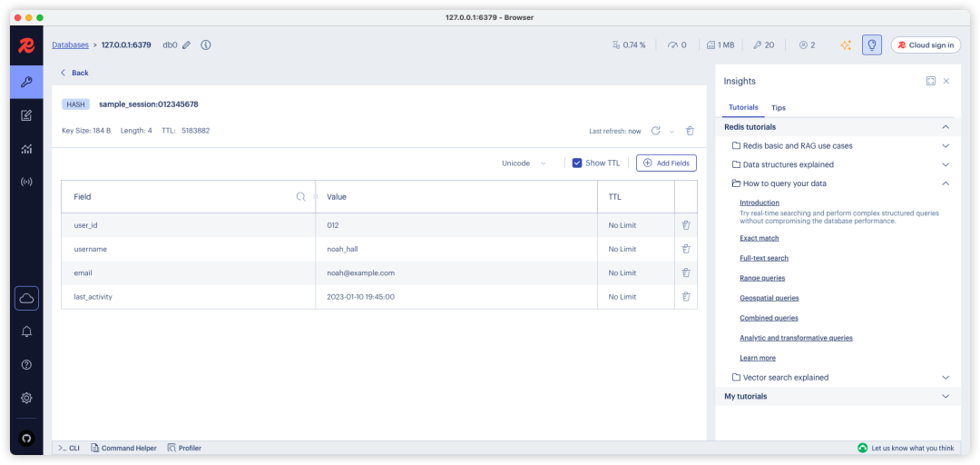Open the settings gear icon
Viewport: 980px width, 465px height.
[26, 398]
